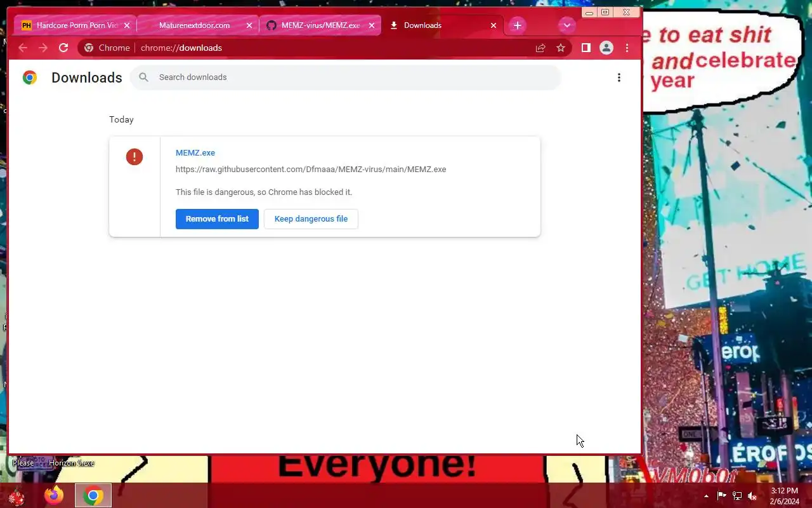Minimize the Chrome window

(589, 12)
